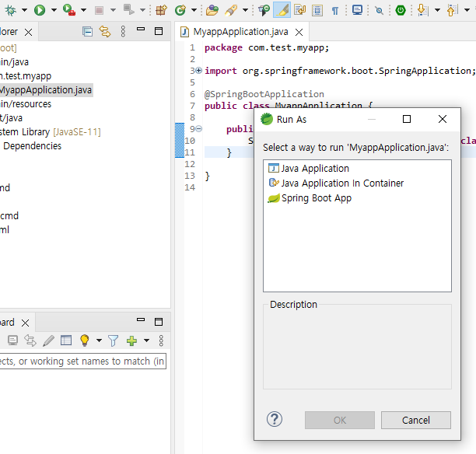Click the console monitor icon in dashboard
The height and width of the screenshot is (454, 476).
12,340
